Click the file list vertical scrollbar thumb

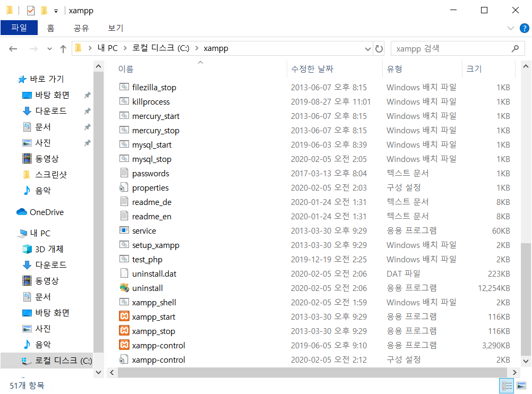(526, 299)
